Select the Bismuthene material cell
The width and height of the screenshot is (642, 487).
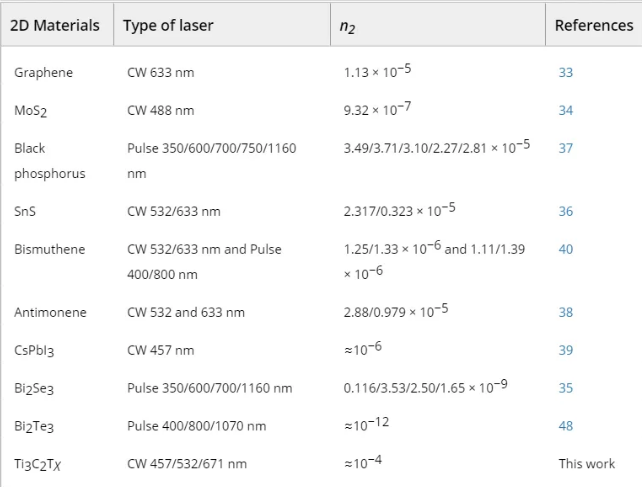coord(51,249)
